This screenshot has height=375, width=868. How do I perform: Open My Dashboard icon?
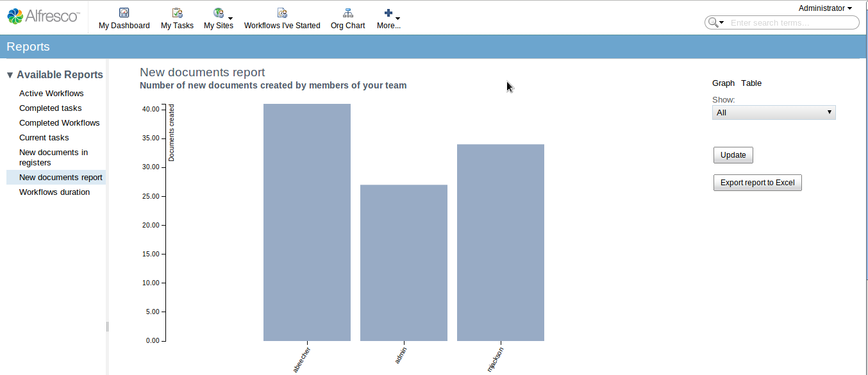click(x=124, y=13)
